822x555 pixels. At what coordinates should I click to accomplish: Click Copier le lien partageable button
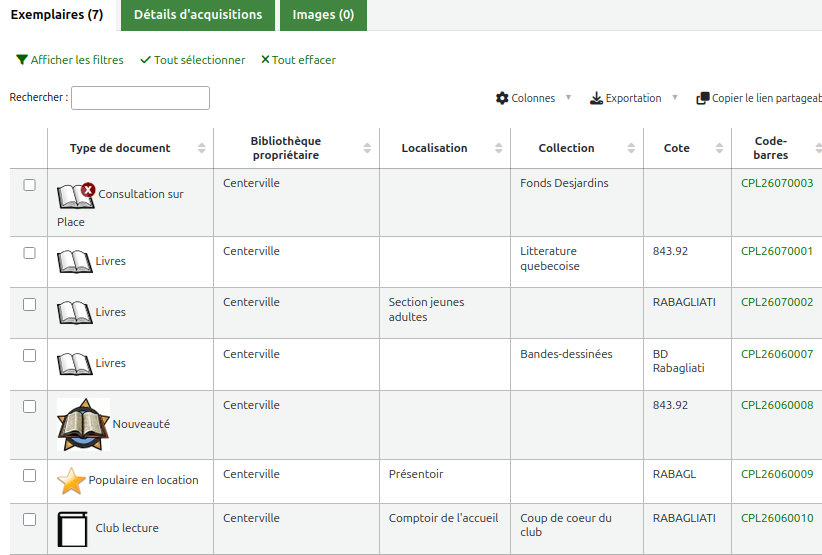click(x=759, y=98)
